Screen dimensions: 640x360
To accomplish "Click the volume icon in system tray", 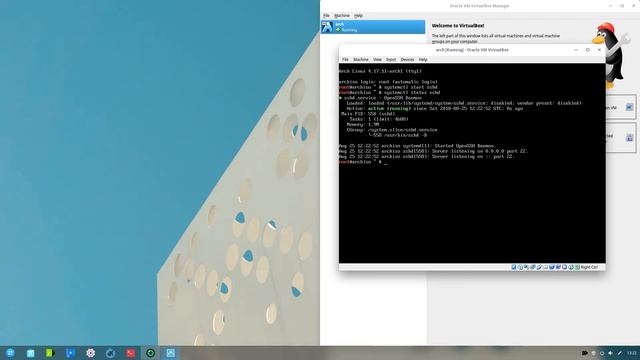I will click(610, 353).
